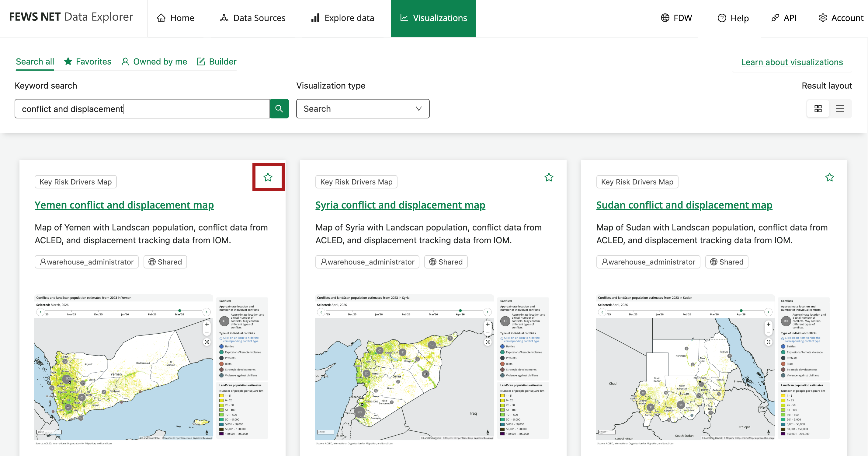Switch to list result layout
This screenshot has height=456, width=868.
coord(840,109)
